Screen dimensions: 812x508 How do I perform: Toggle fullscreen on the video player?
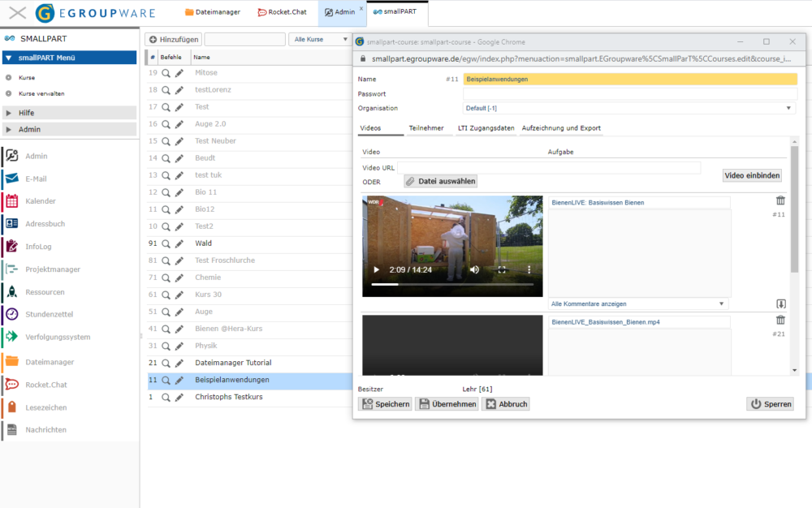click(502, 269)
